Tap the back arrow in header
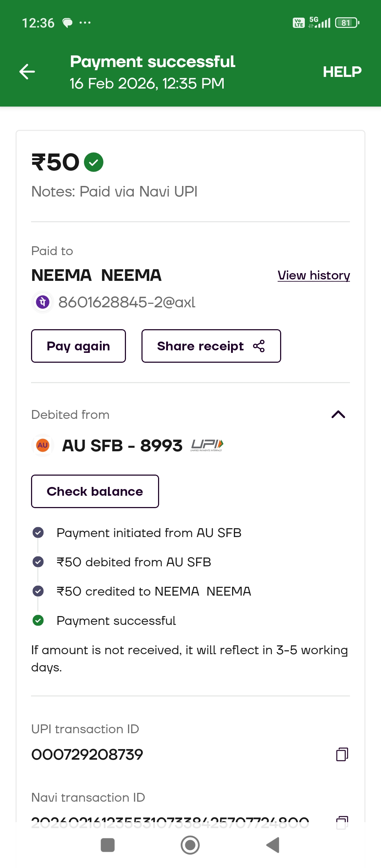Viewport: 381px width, 868px height. [27, 72]
